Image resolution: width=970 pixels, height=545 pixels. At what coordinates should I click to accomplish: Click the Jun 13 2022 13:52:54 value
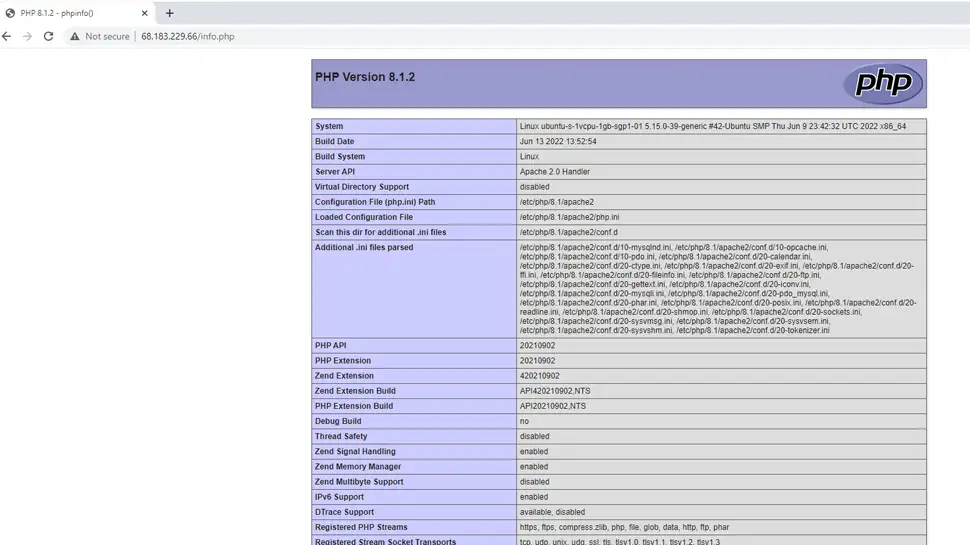click(558, 141)
